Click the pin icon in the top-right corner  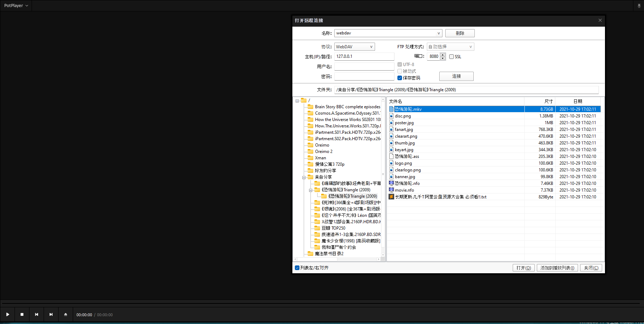(639, 5)
